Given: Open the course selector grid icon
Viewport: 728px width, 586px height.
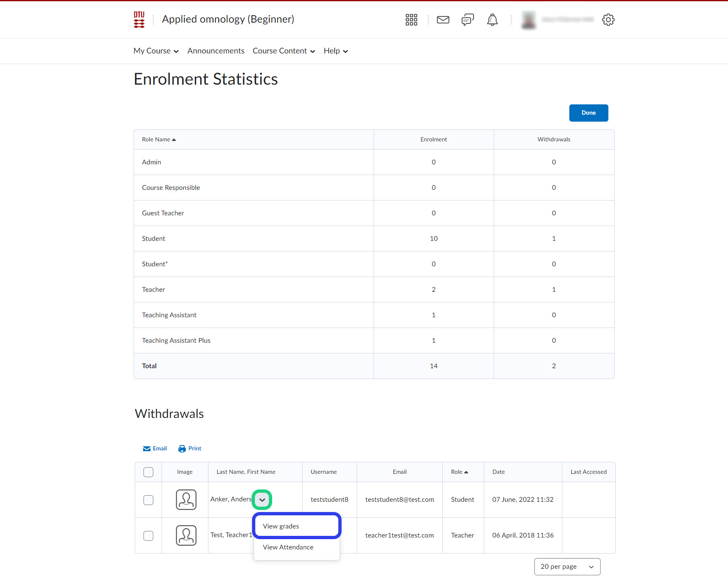Looking at the screenshot, I should tap(411, 20).
